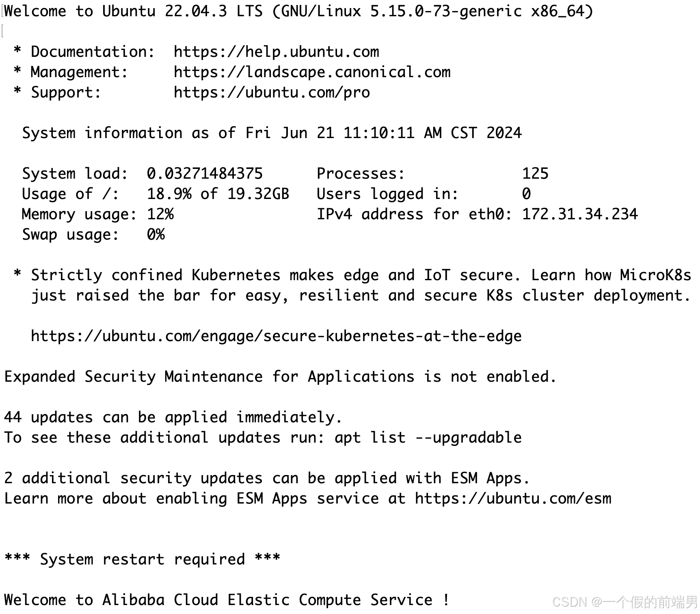Screen dimensions: 700x614
Task: Open the ubuntu.com/esm link
Action: tap(513, 499)
